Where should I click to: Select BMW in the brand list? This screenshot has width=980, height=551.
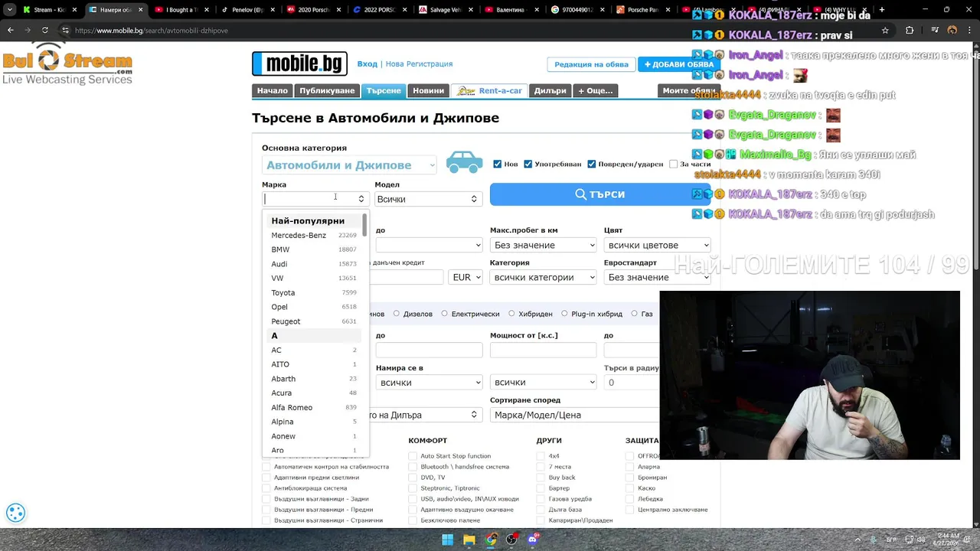313,249
